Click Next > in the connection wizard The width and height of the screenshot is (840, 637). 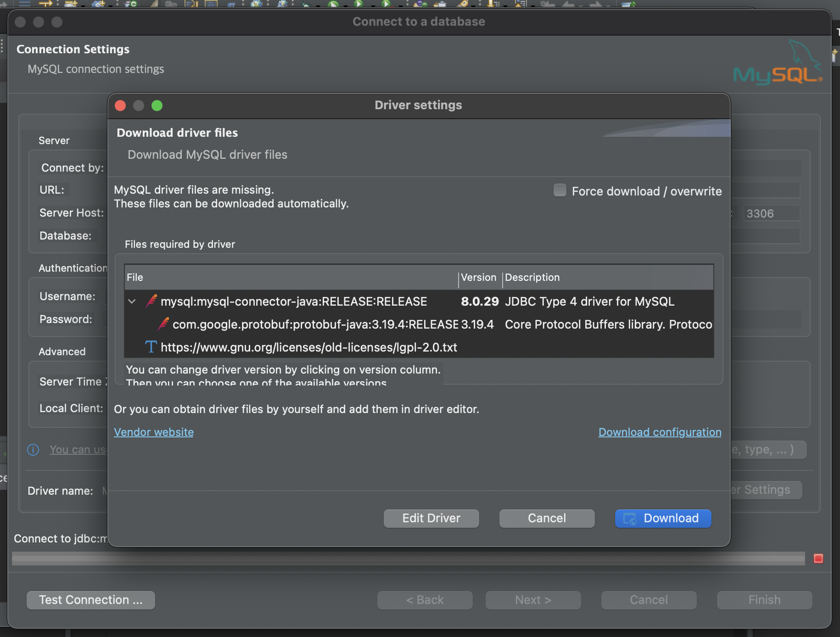click(x=533, y=600)
